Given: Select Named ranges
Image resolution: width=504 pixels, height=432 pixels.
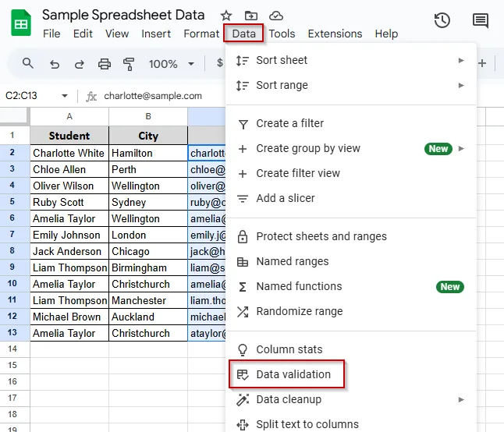Looking at the screenshot, I should coord(351,262).
